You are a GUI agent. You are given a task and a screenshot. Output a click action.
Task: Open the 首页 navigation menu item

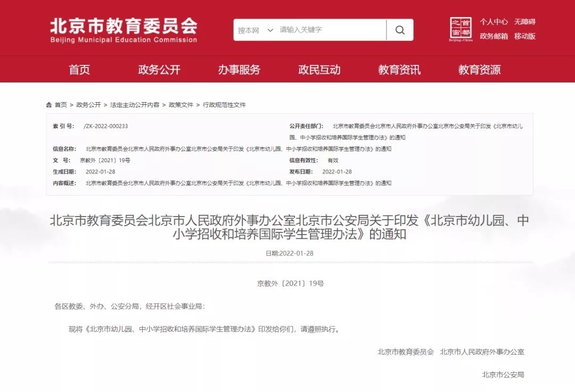(79, 70)
